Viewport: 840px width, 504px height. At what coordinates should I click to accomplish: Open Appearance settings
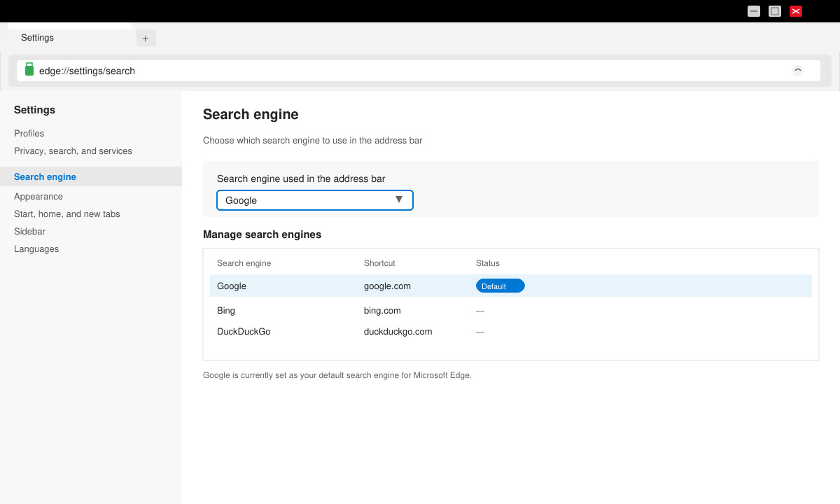(38, 196)
